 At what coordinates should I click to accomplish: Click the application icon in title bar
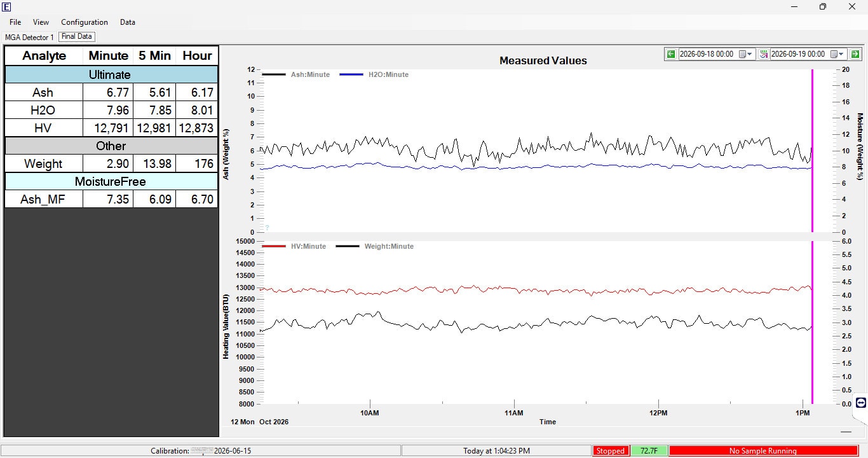(x=7, y=6)
